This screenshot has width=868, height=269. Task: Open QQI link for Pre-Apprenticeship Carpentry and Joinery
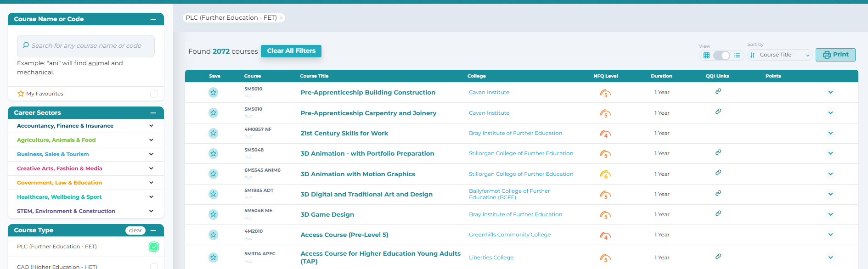[718, 112]
